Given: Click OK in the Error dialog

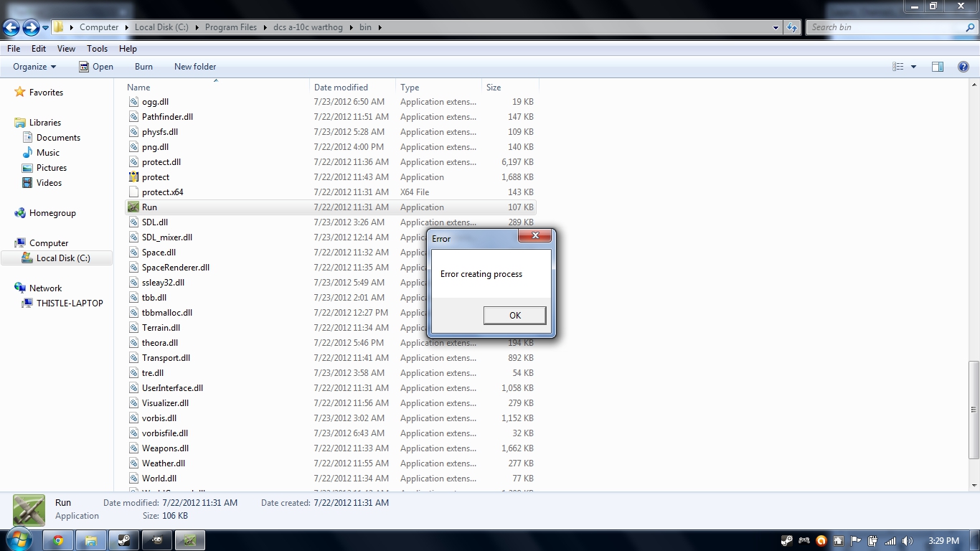Looking at the screenshot, I should pos(514,316).
